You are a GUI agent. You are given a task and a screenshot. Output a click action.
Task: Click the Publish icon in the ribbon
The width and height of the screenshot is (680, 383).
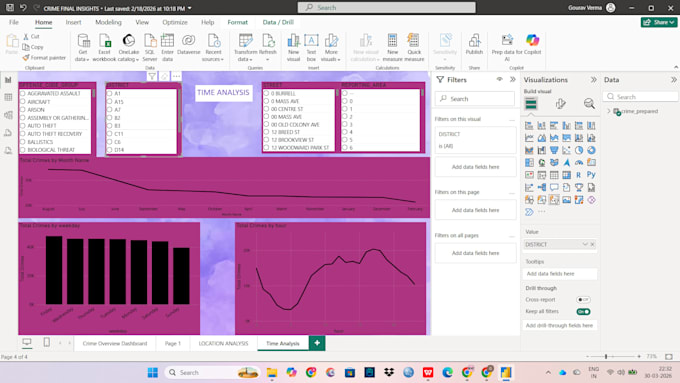pyautogui.click(x=474, y=45)
